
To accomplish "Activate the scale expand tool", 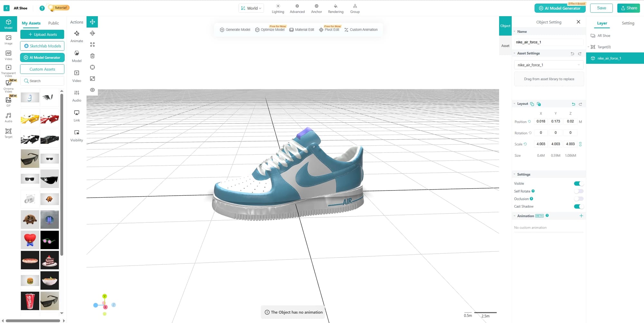I will (x=92, y=44).
